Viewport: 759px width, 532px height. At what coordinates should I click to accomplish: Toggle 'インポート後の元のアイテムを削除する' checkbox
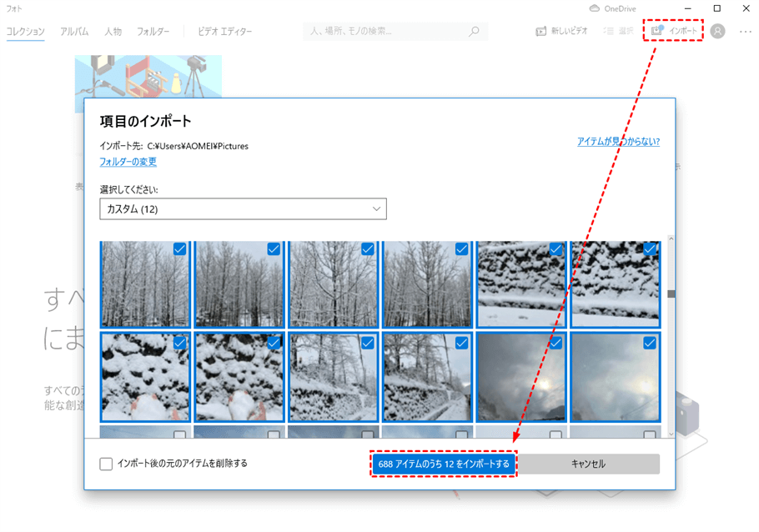click(106, 464)
